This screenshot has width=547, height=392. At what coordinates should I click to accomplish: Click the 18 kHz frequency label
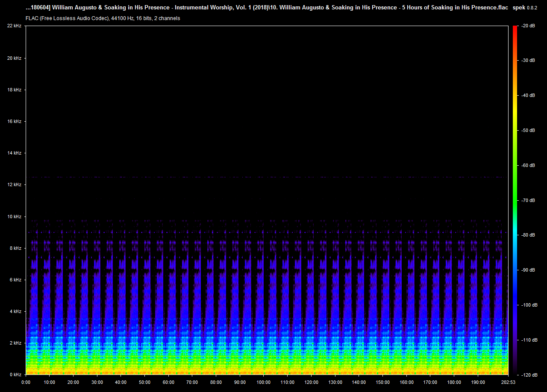click(15, 90)
